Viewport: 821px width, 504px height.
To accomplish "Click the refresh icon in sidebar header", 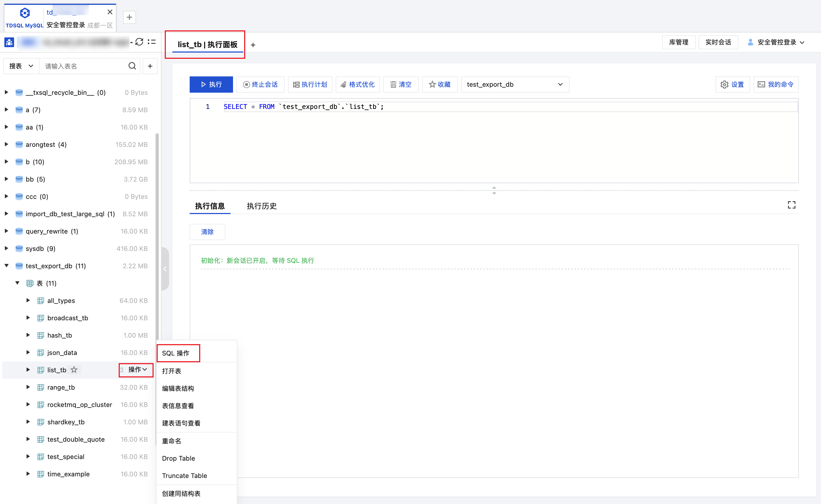I will pyautogui.click(x=139, y=42).
